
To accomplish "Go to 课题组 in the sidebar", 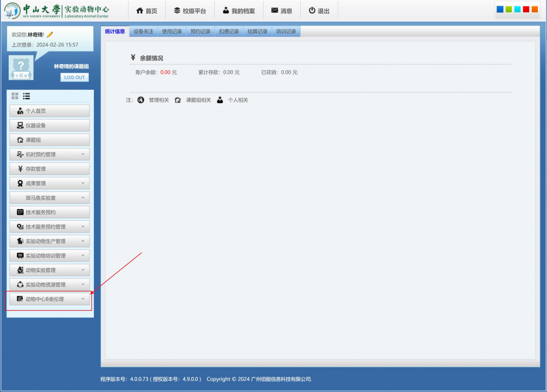I will tap(49, 140).
